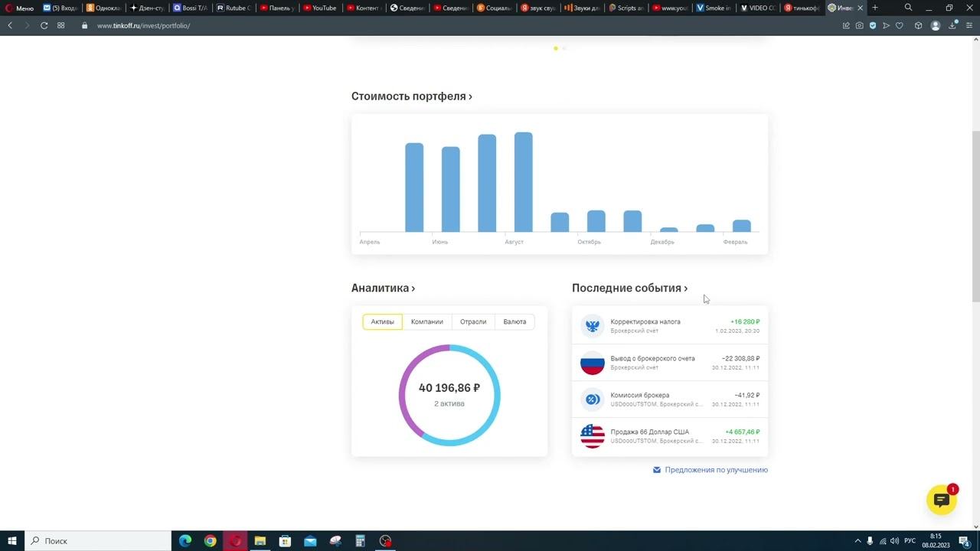Open the Opera Меню button
980x551 pixels.
point(21,8)
